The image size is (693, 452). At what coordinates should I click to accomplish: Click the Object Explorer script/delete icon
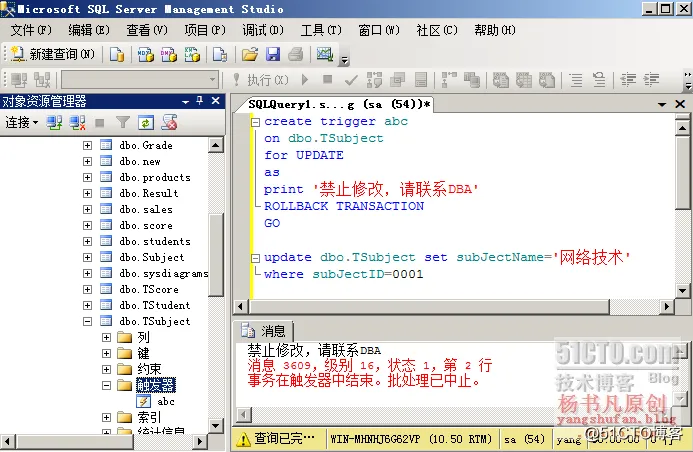click(169, 122)
